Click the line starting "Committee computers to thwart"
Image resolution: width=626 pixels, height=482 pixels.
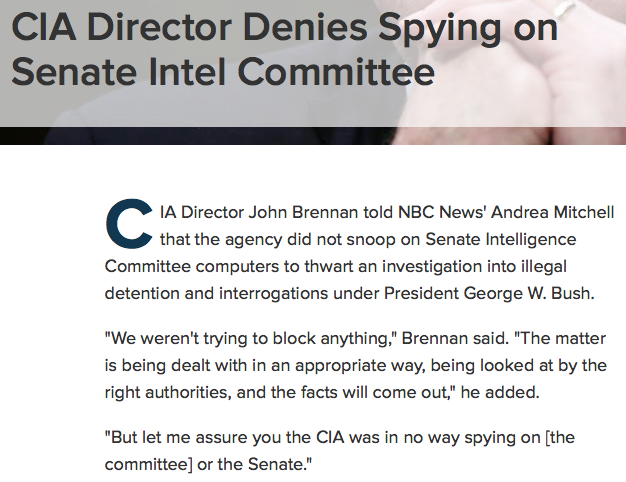pos(336,267)
